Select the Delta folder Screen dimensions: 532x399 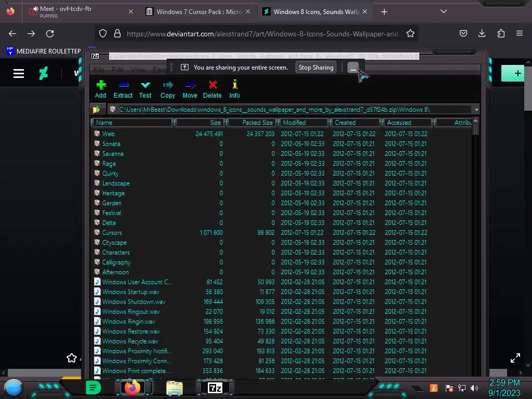click(109, 223)
